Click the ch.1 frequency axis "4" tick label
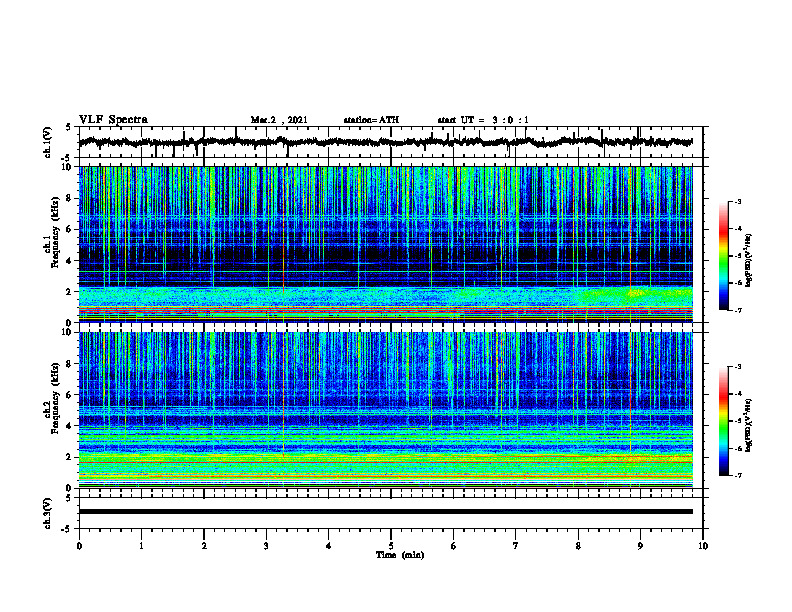This screenshot has width=792, height=612. click(x=69, y=261)
